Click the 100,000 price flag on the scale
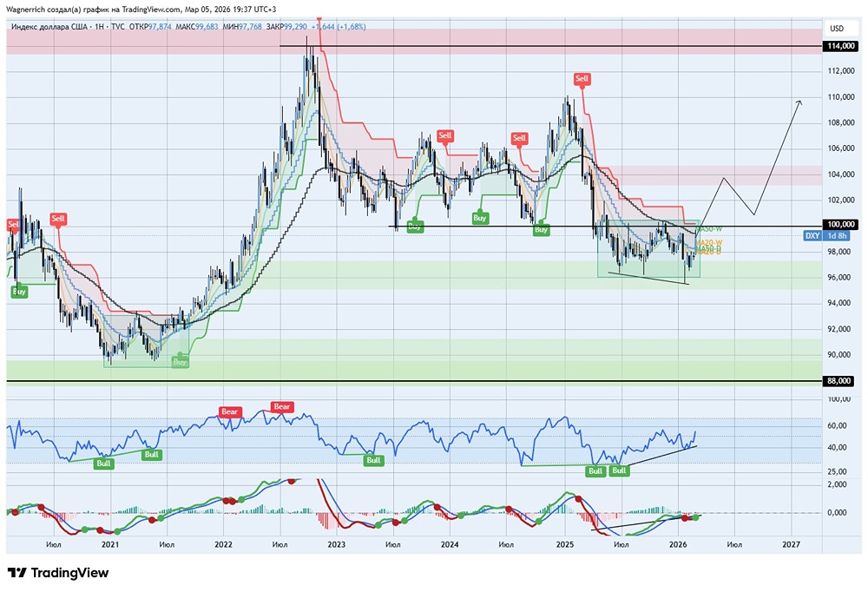 (x=838, y=225)
